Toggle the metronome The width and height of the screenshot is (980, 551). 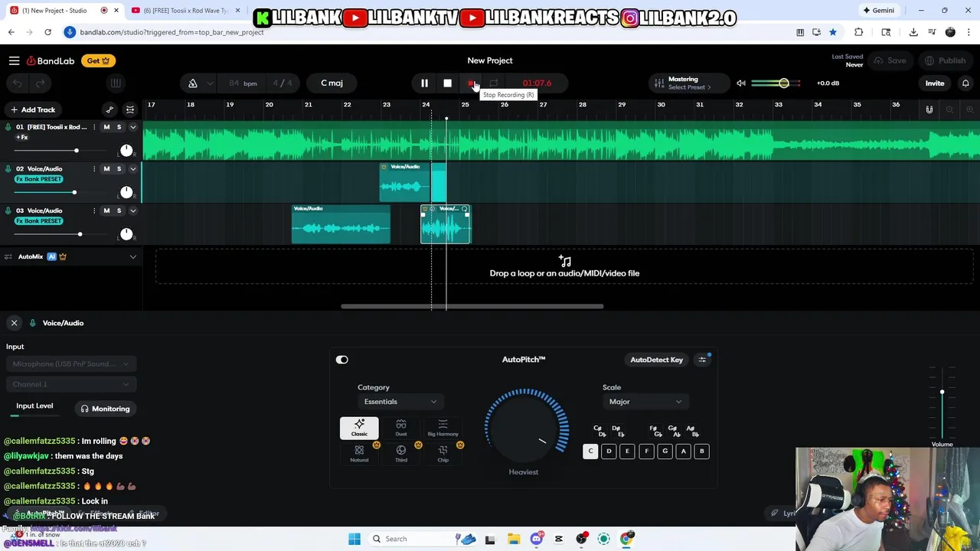[193, 83]
